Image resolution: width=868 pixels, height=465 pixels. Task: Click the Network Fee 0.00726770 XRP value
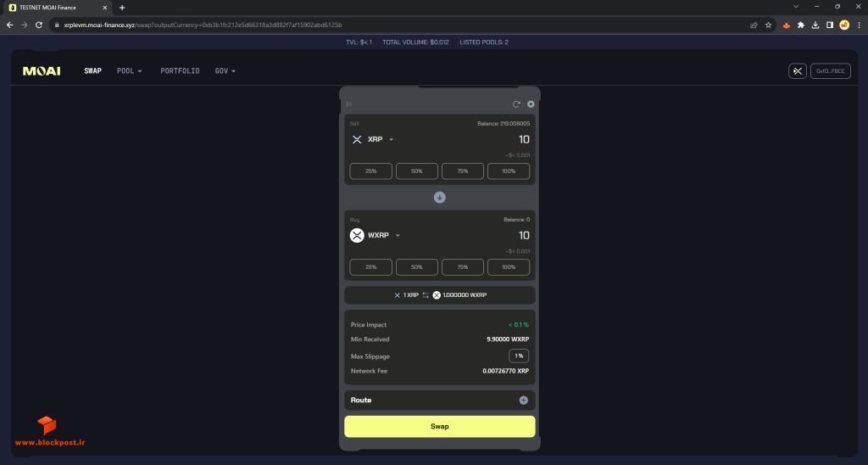pyautogui.click(x=505, y=372)
